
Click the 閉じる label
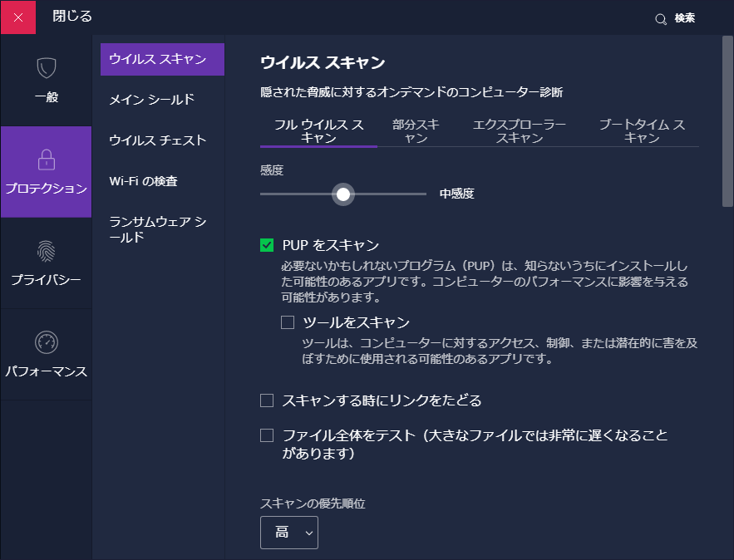[72, 17]
